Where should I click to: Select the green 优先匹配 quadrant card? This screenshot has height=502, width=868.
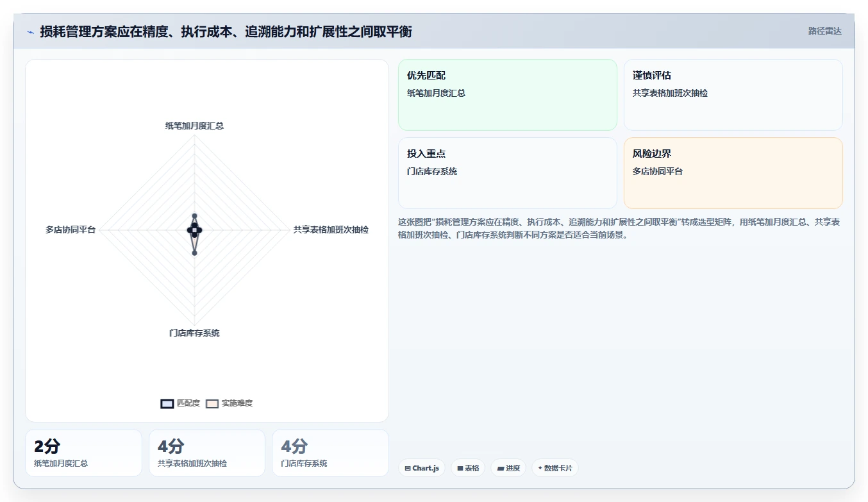(x=508, y=95)
